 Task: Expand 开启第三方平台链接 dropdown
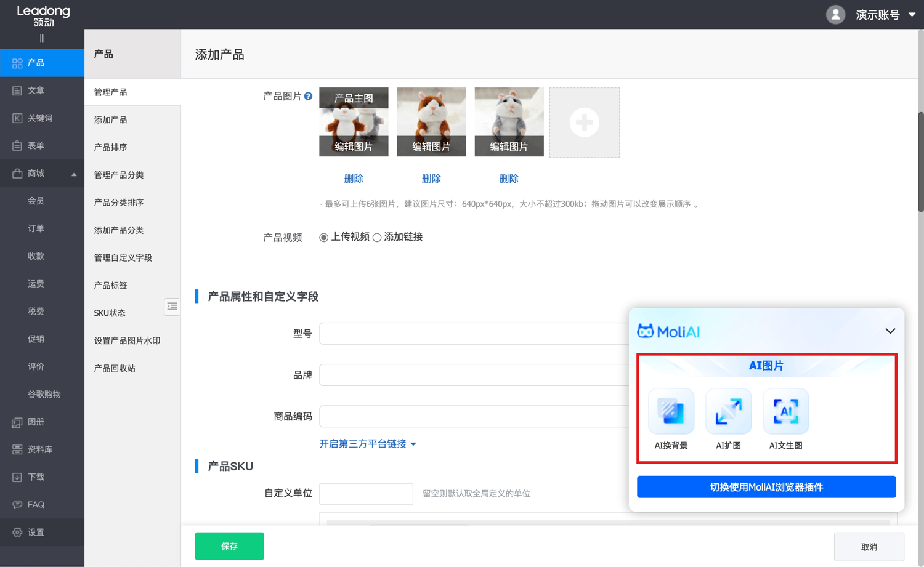pyautogui.click(x=368, y=444)
